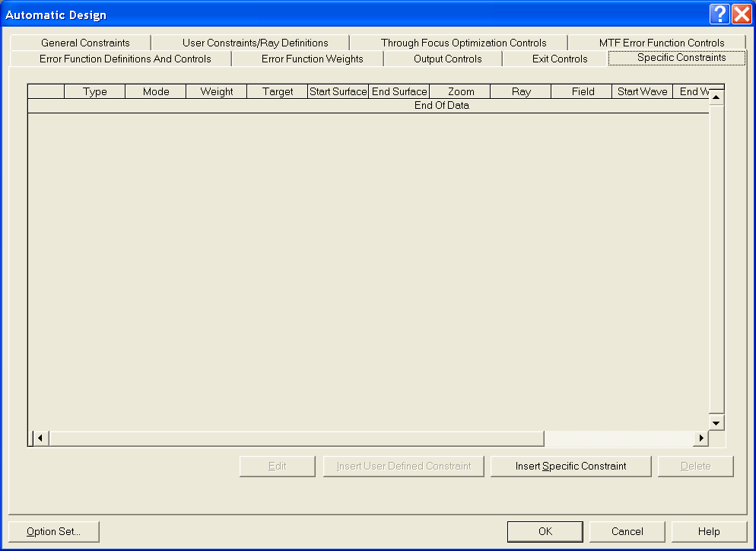Click the Weight column header

point(217,91)
